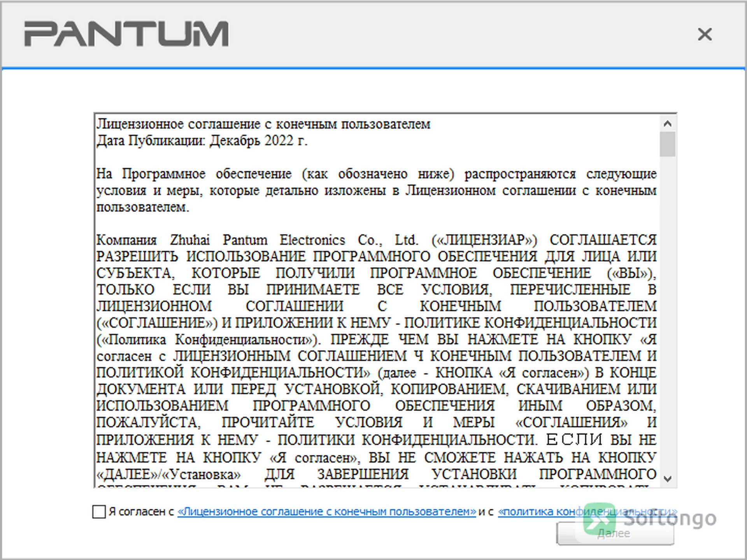Click the text «ДАЛЕЕ»/«Установка» in the agreement
The image size is (747, 560).
pyautogui.click(x=168, y=474)
